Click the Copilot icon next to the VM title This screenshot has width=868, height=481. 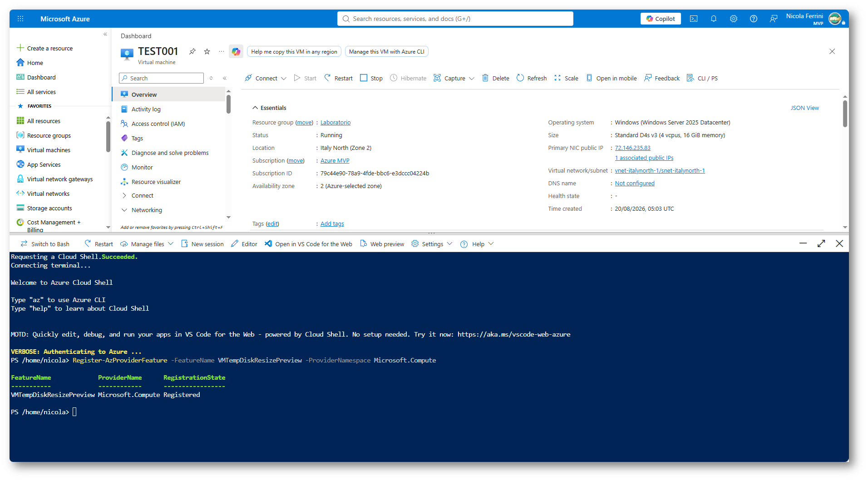pos(236,51)
